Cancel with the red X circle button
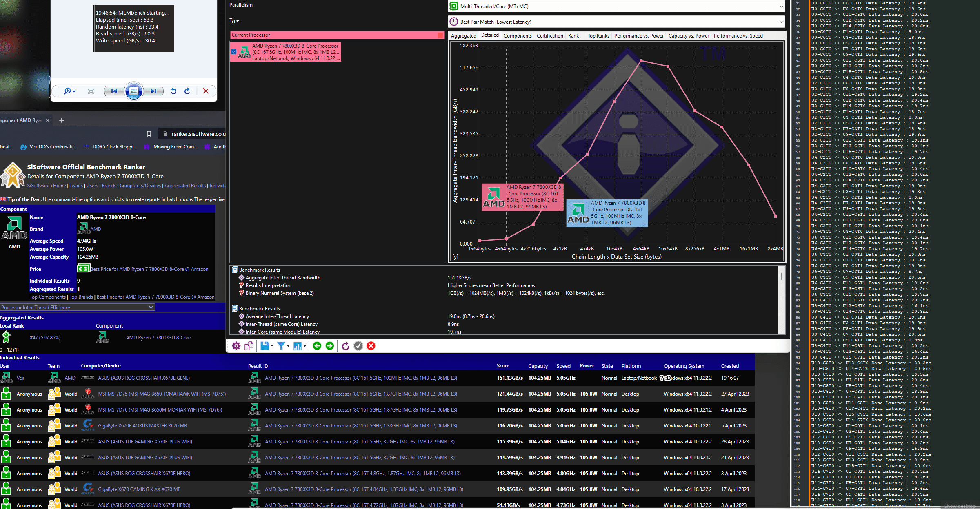980x509 pixels. coord(371,346)
